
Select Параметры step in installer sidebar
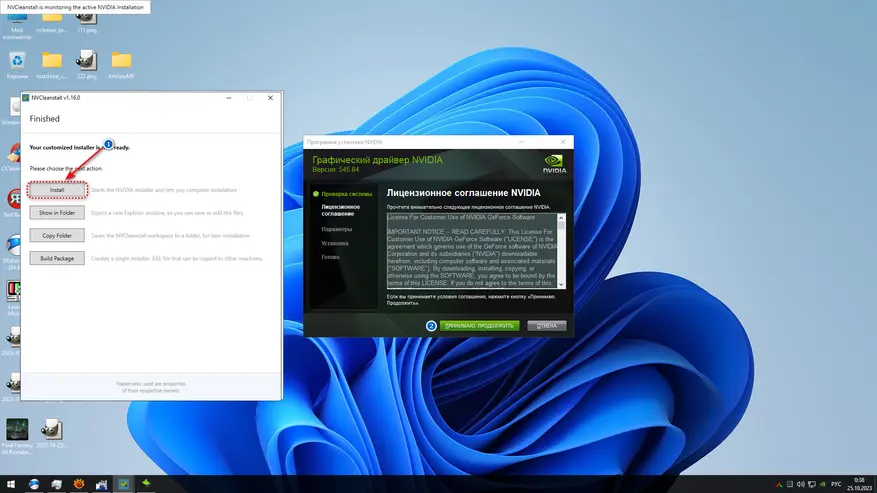(336, 229)
